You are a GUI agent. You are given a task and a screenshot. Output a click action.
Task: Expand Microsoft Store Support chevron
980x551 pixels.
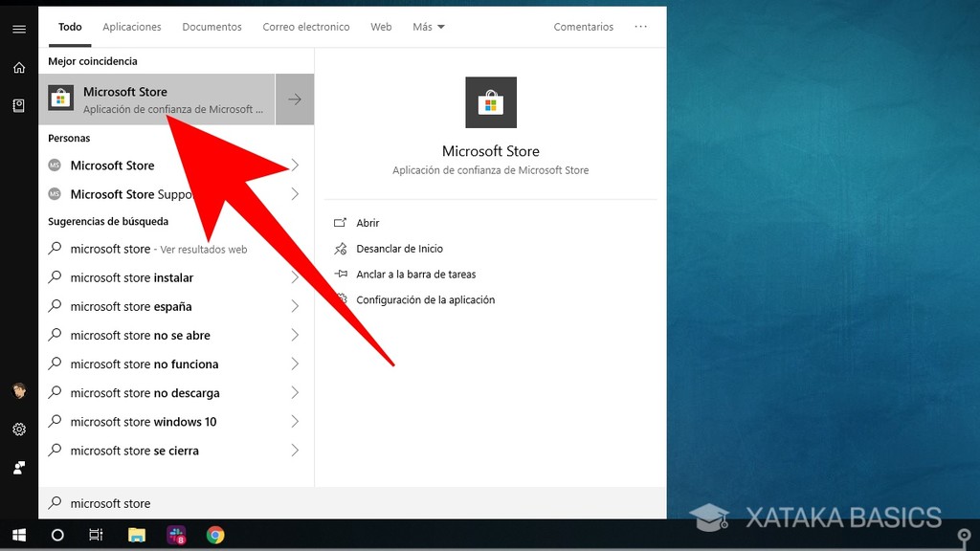click(295, 194)
